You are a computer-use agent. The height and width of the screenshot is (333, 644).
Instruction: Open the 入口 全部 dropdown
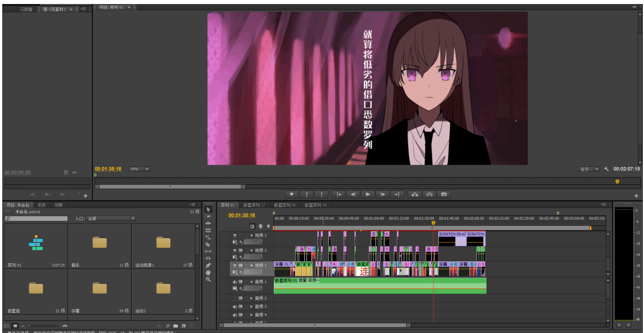tap(110, 219)
